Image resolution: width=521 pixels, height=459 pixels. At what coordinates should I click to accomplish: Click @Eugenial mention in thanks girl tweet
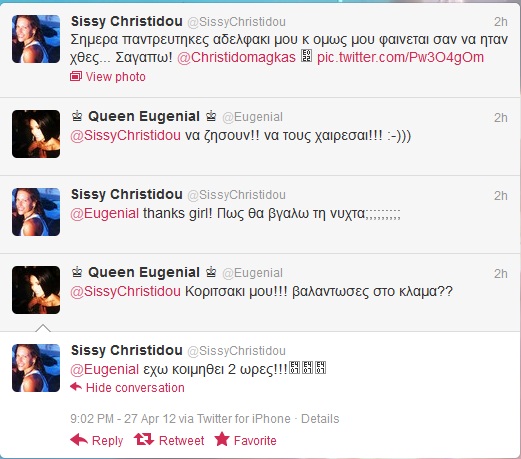[104, 213]
